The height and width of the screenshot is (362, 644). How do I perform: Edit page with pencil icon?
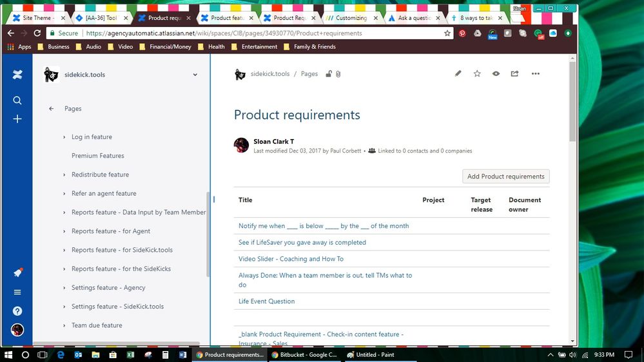(x=458, y=73)
